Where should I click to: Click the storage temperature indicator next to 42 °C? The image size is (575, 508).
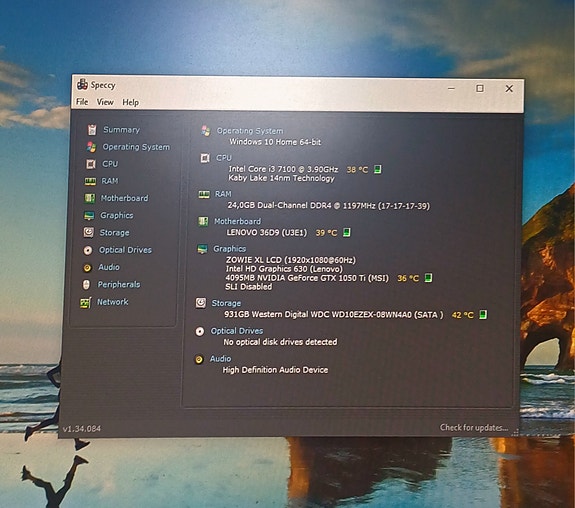click(483, 314)
